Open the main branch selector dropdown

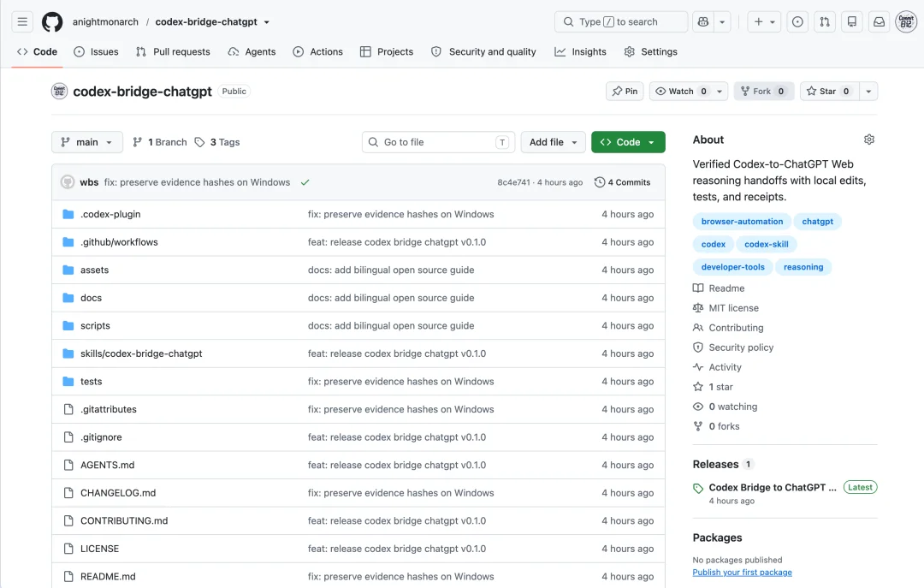coord(86,142)
